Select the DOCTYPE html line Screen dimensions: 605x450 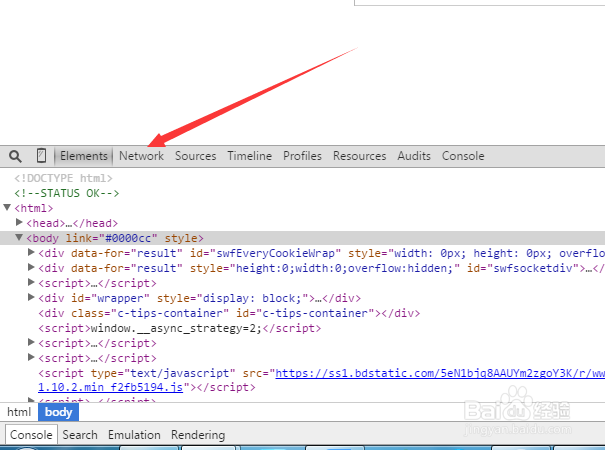pyautogui.click(x=63, y=178)
